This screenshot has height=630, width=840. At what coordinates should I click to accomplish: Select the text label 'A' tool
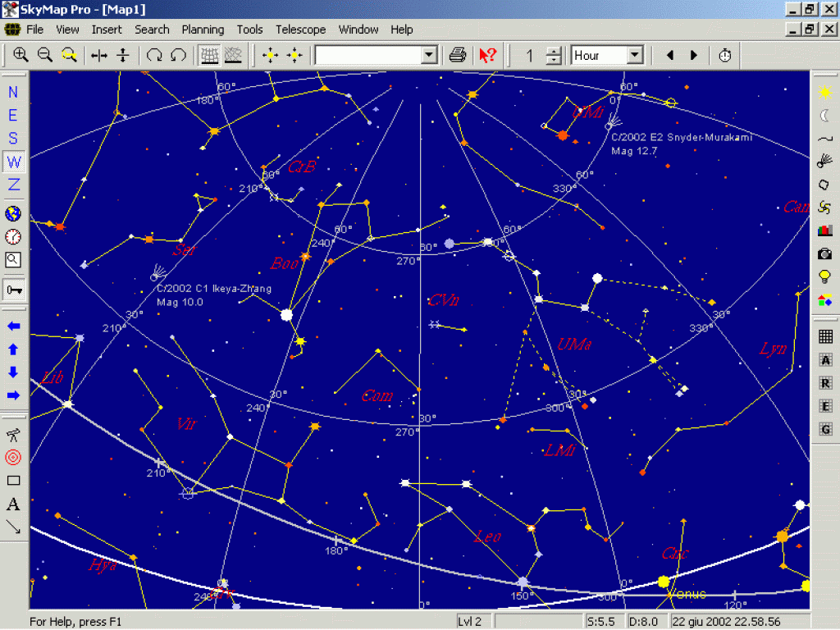point(13,504)
